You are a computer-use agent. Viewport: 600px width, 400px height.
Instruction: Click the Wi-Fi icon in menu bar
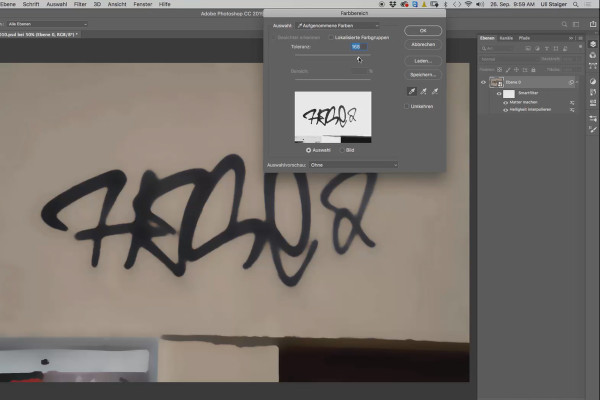click(x=468, y=4)
